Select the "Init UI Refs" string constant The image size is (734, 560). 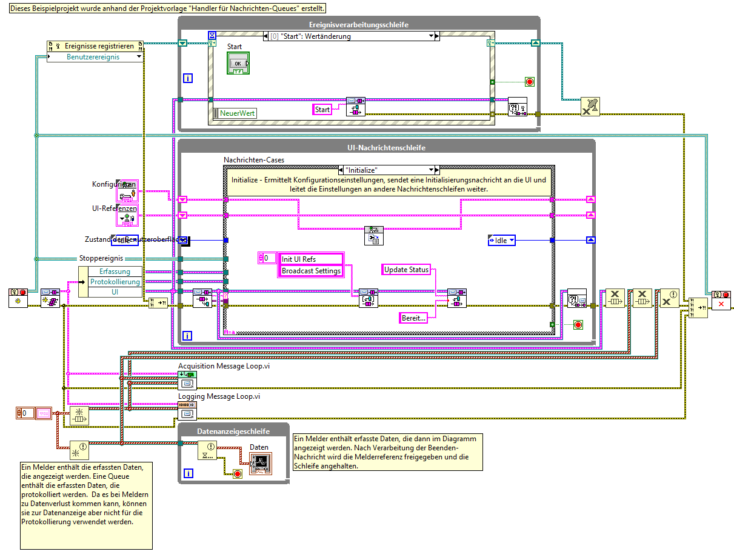(311, 259)
